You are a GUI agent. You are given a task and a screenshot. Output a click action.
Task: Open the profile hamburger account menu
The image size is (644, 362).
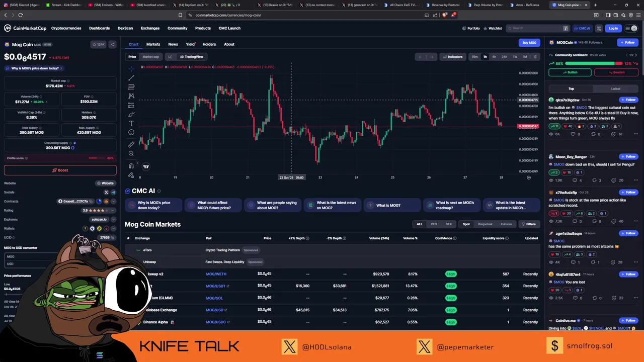(630, 29)
